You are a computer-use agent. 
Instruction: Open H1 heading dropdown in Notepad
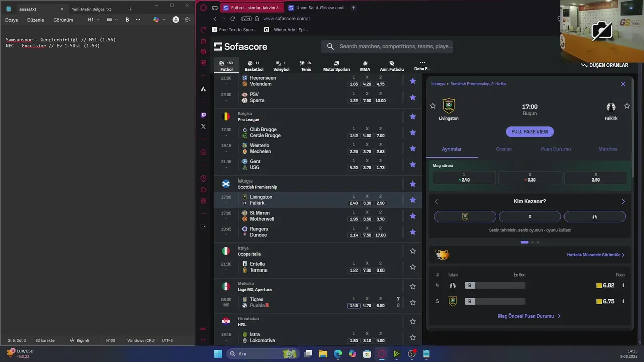[93, 20]
